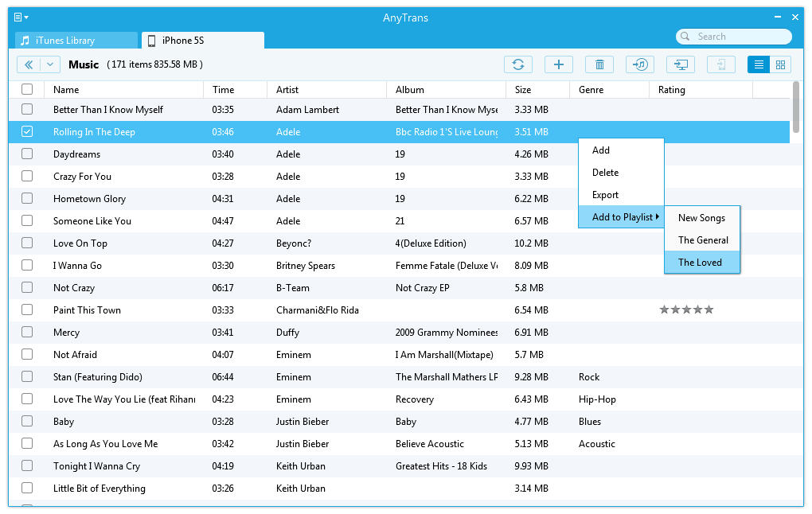Sort songs by the Artist column
This screenshot has height=514, width=812.
[x=326, y=90]
